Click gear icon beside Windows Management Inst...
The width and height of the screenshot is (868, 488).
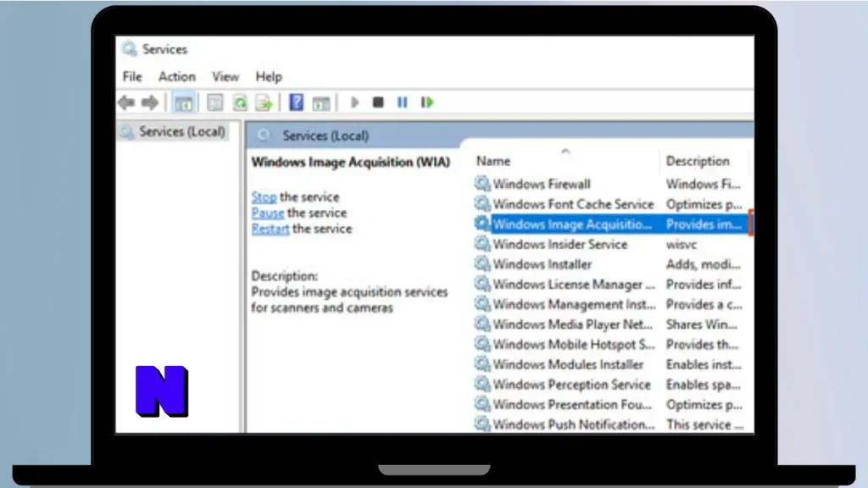[x=482, y=303]
